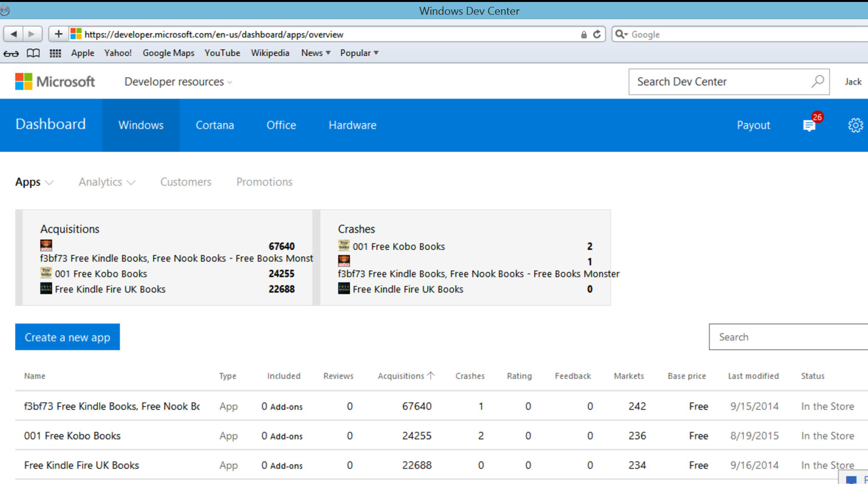Open the Windows dashboard tab

tap(141, 125)
